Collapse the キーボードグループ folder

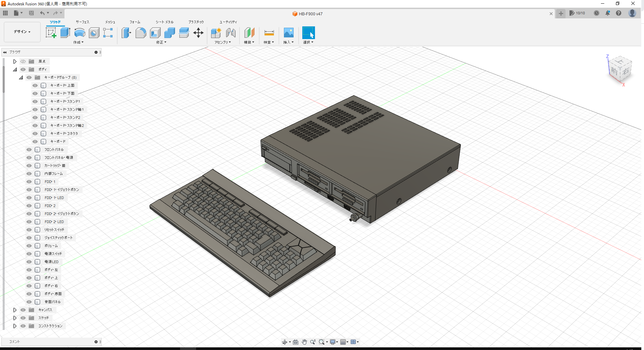tap(20, 77)
